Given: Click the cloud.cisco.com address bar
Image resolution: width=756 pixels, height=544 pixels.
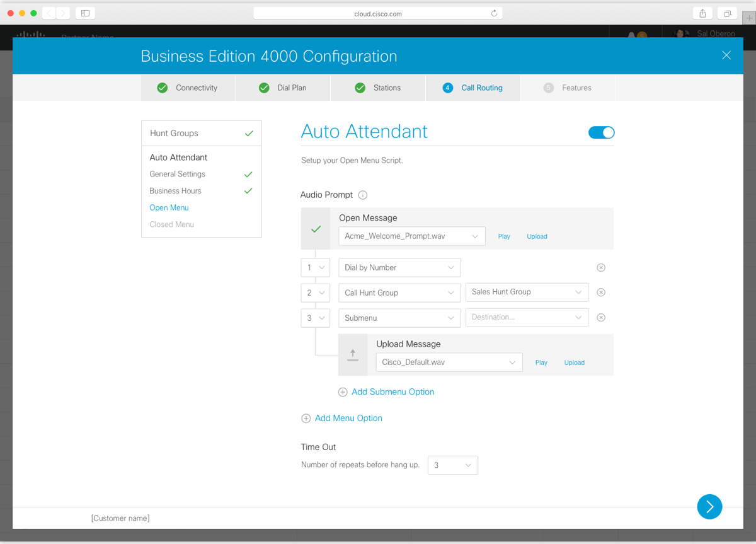Looking at the screenshot, I should 378,13.
